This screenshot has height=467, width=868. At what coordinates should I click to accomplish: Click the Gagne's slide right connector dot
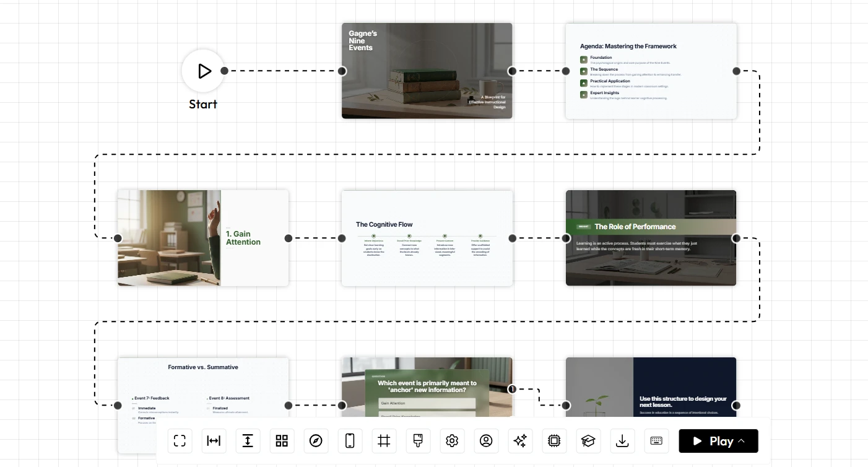tap(512, 71)
